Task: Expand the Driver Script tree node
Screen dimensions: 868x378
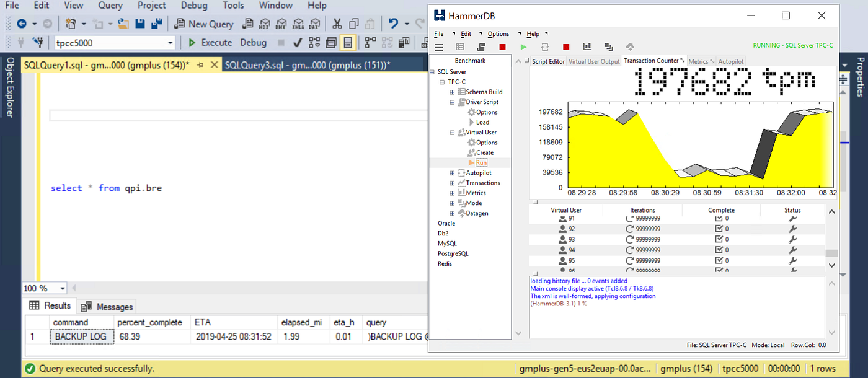Action: [451, 102]
